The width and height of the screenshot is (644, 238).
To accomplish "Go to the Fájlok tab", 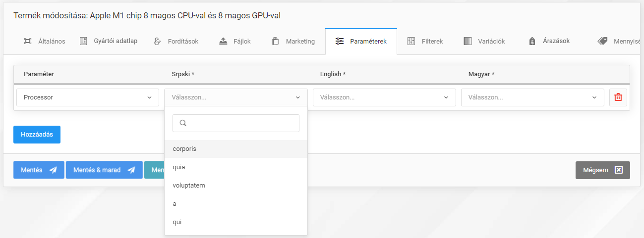I will point(235,41).
